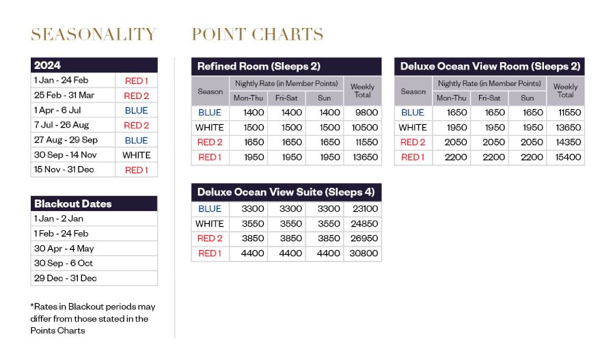Select the 30800 weekly total cell
This screenshot has height=364, width=615.
tap(362, 253)
